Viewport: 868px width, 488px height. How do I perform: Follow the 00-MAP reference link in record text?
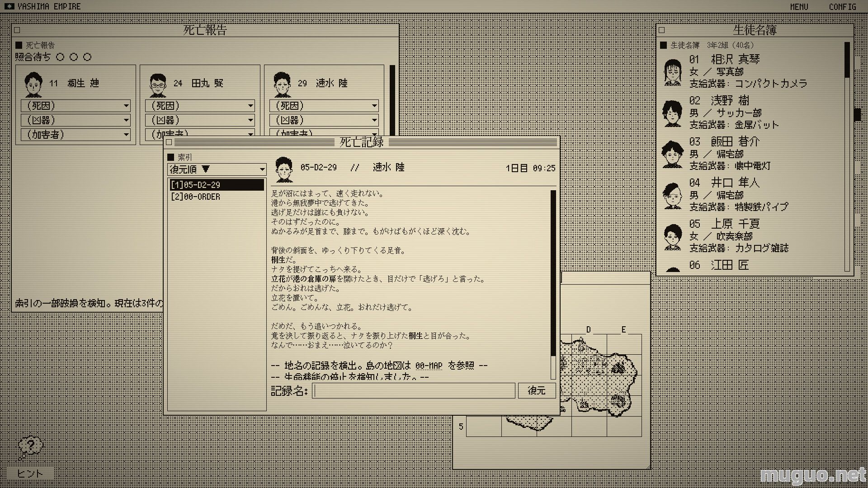[x=428, y=366]
